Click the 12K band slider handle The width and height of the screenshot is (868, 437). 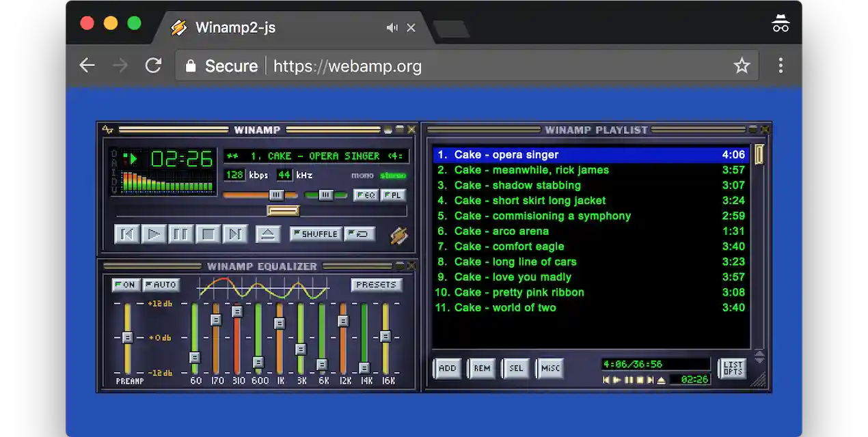click(x=343, y=321)
